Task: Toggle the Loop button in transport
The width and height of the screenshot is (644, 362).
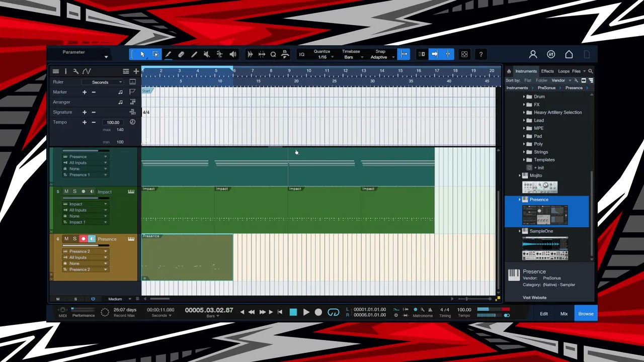Action: click(x=333, y=312)
